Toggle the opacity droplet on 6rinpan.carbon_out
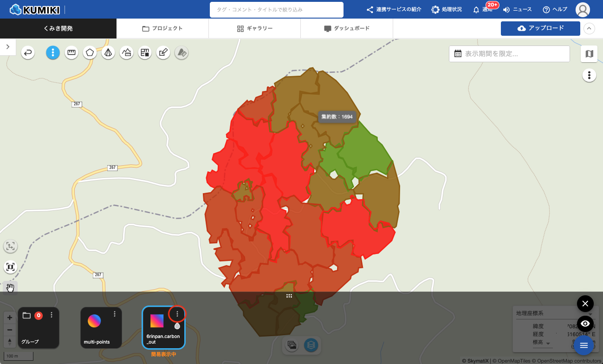Image resolution: width=603 pixels, height=364 pixels. click(177, 326)
